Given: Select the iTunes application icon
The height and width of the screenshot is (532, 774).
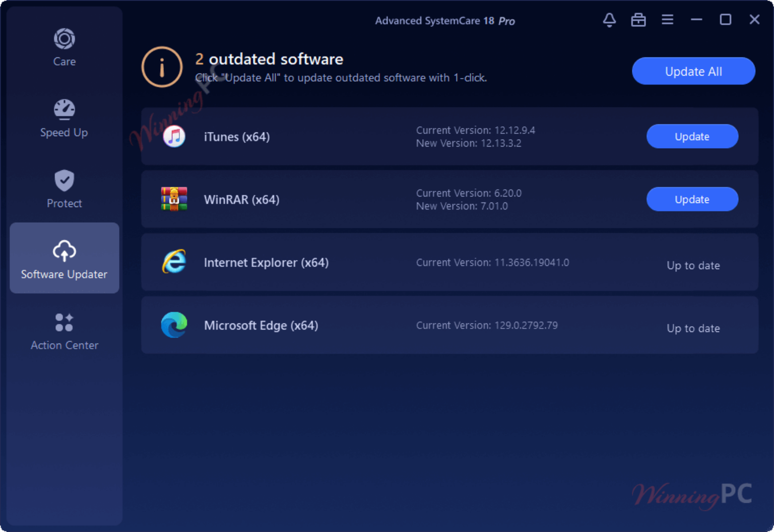Looking at the screenshot, I should point(174,136).
